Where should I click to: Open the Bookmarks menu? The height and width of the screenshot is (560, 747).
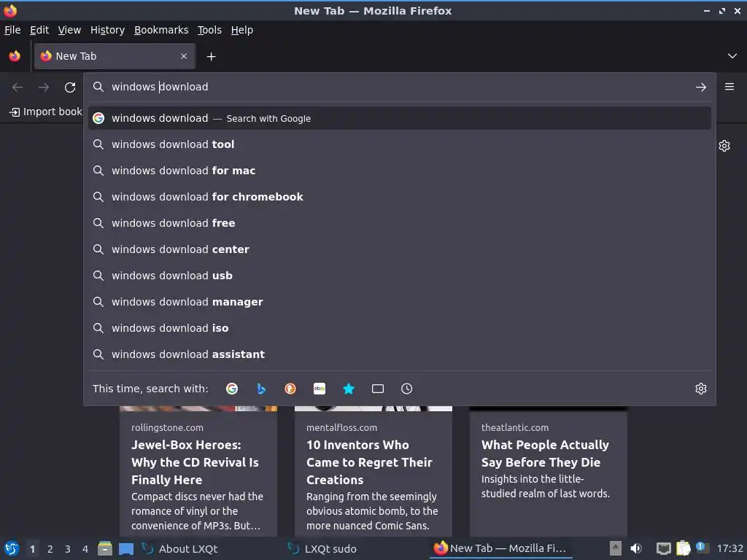pyautogui.click(x=161, y=30)
